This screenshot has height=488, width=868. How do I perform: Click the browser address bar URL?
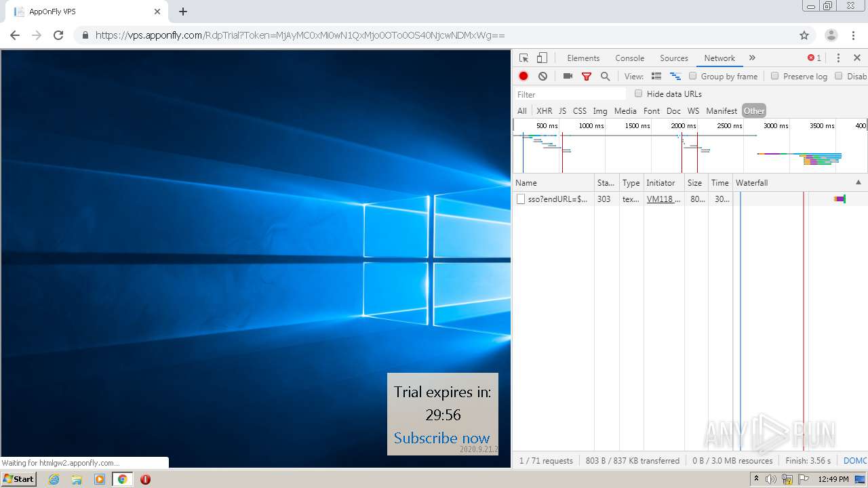click(300, 35)
